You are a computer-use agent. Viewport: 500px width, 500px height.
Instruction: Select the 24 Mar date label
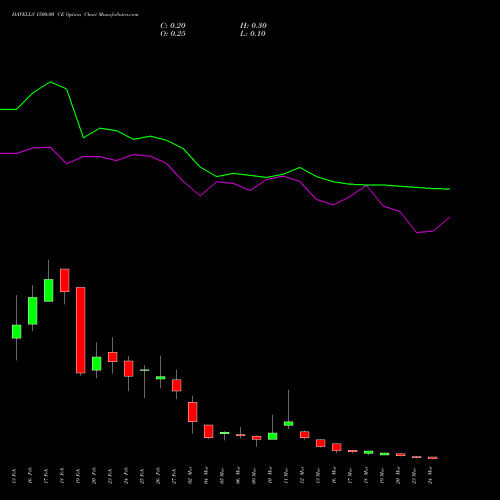[x=430, y=476]
